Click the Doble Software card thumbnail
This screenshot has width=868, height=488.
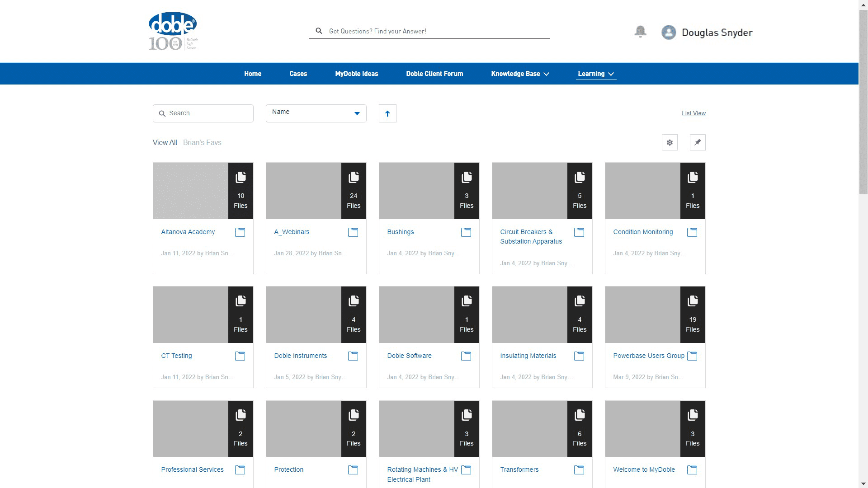(x=416, y=314)
